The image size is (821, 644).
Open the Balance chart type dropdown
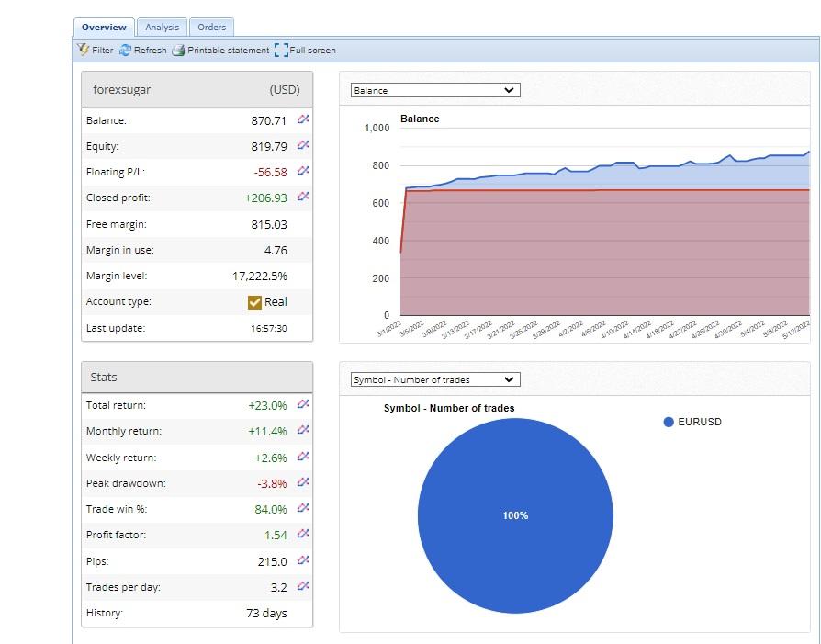[x=435, y=90]
